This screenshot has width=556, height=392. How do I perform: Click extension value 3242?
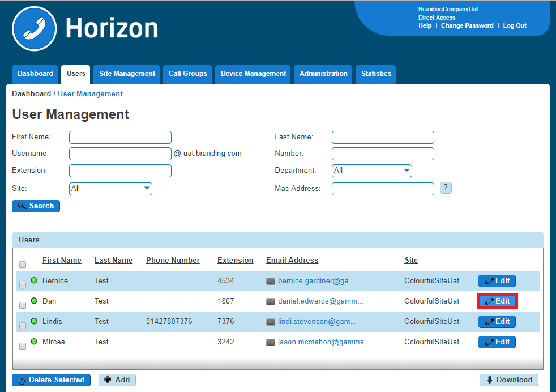226,342
